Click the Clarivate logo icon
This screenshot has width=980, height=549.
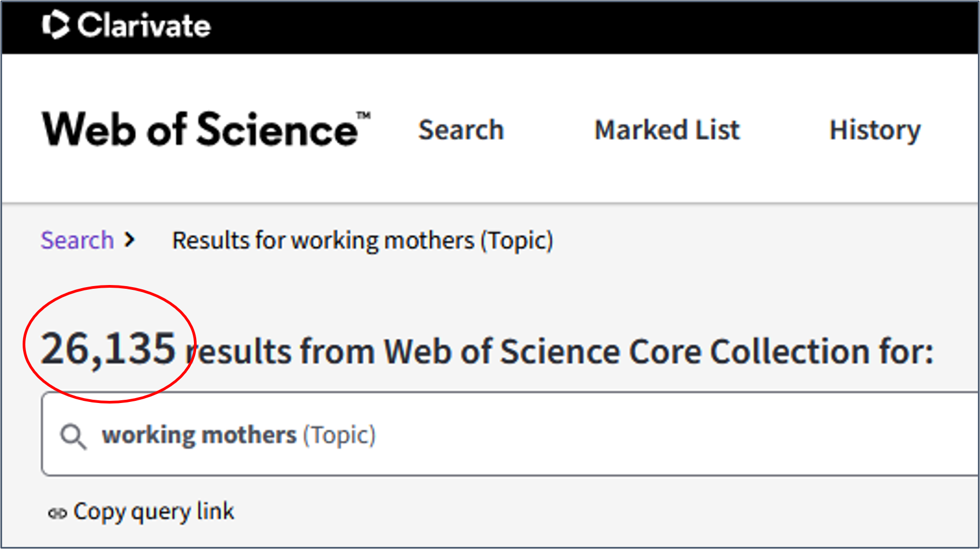point(56,25)
